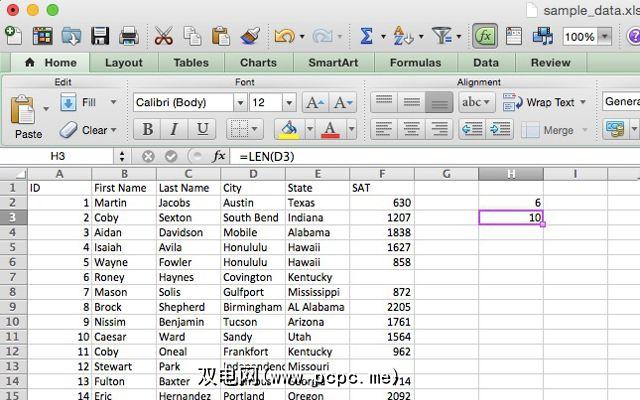This screenshot has width=640, height=400.
Task: Apply cell borders
Action: click(240, 129)
